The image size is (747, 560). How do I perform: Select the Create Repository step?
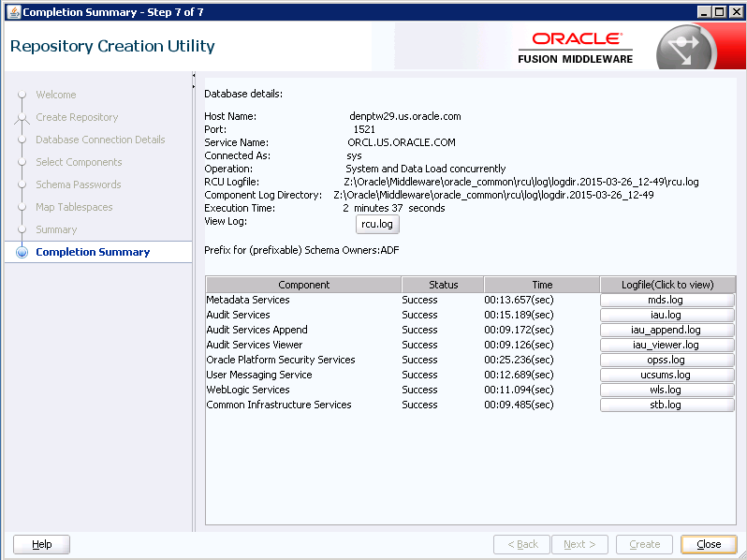coord(77,117)
